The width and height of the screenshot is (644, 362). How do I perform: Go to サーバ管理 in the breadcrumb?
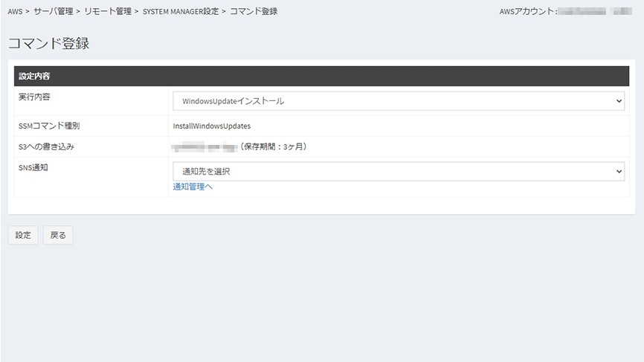(x=54, y=11)
